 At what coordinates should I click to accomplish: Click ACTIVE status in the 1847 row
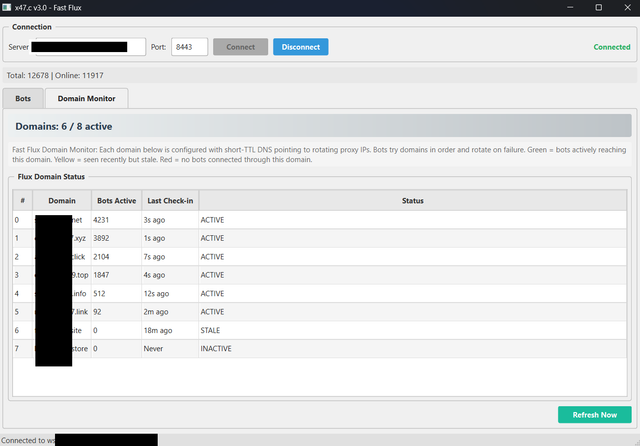tap(413, 275)
